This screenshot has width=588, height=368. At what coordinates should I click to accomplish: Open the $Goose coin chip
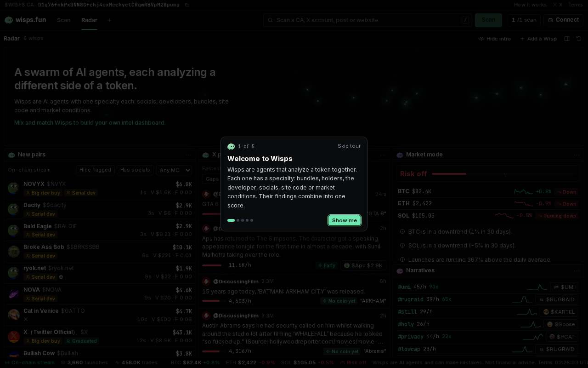tap(561, 324)
